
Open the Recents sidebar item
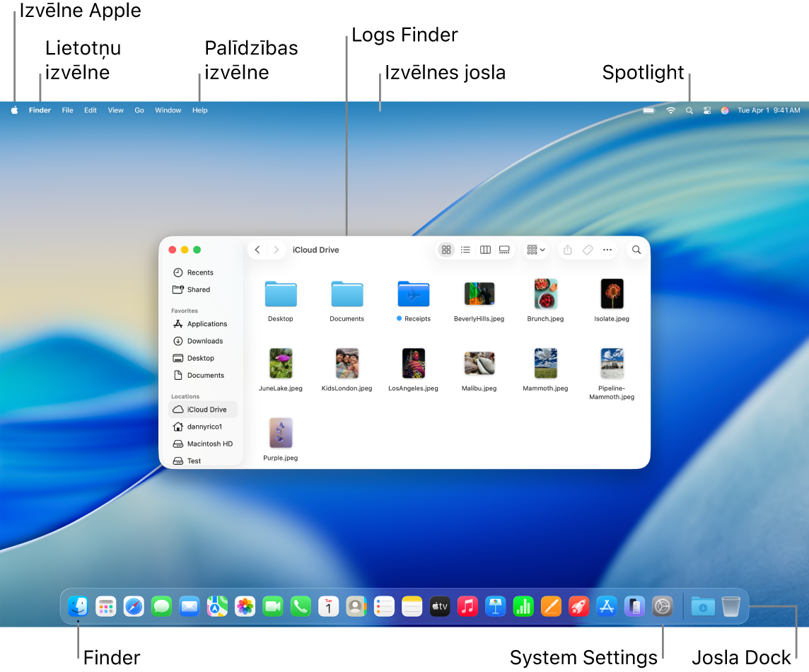[x=199, y=272]
